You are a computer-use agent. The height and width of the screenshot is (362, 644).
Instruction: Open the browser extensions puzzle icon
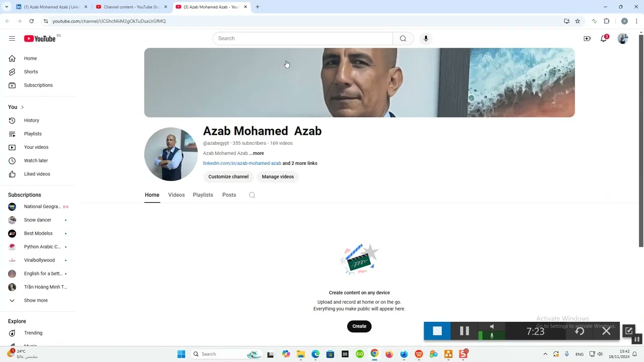click(606, 21)
